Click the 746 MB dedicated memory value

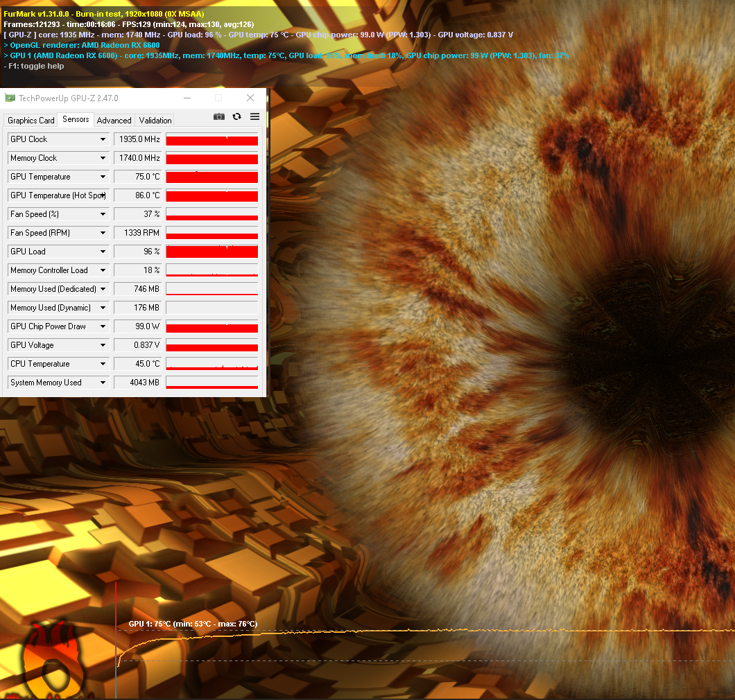coord(138,289)
